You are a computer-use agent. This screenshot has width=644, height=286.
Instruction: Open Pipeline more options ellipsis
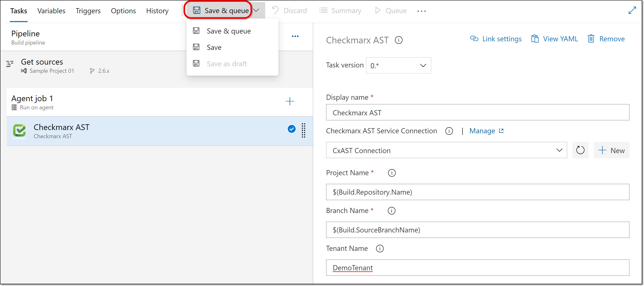tap(295, 36)
